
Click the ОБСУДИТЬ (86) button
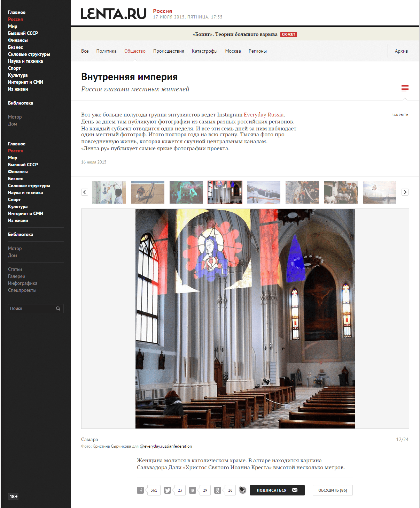[x=333, y=490]
